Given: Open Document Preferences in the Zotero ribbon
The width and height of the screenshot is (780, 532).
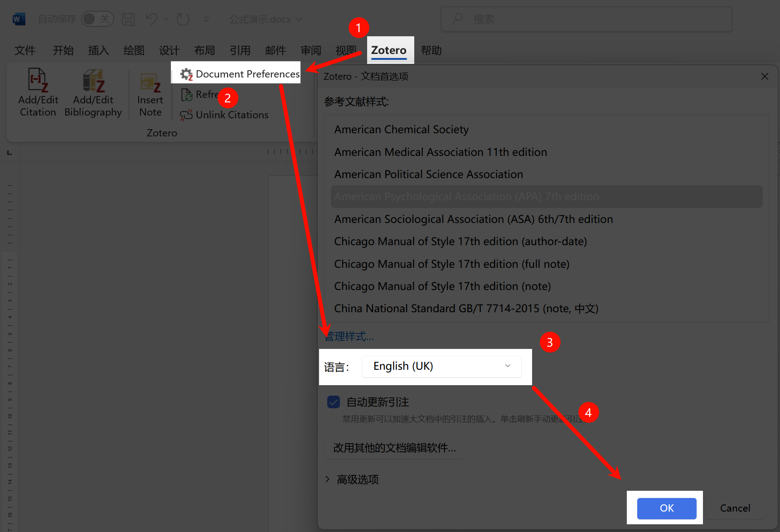Looking at the screenshot, I should coord(240,74).
